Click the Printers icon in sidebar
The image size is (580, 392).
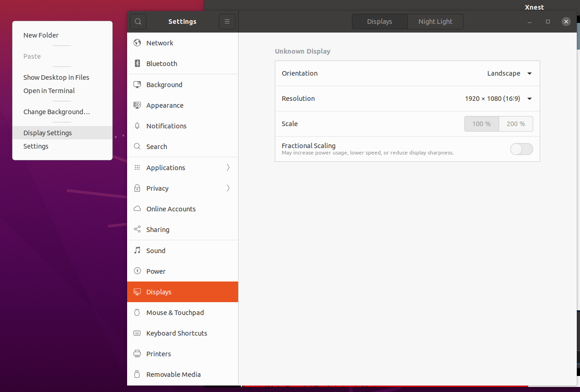pos(137,354)
